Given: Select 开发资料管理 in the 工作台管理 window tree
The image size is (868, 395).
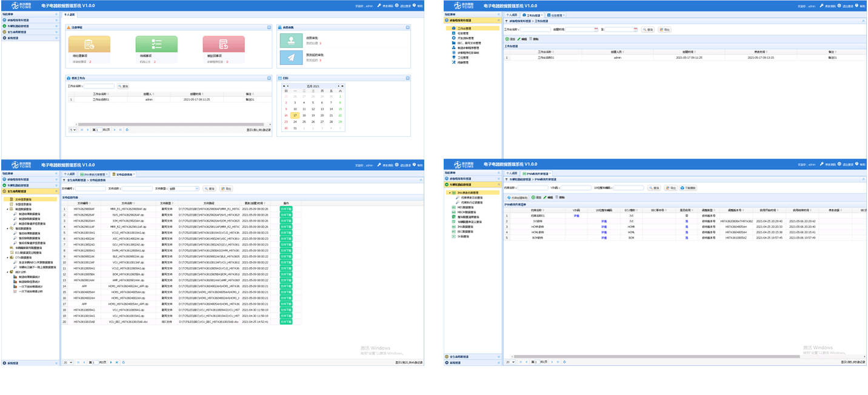Looking at the screenshot, I should [x=467, y=38].
